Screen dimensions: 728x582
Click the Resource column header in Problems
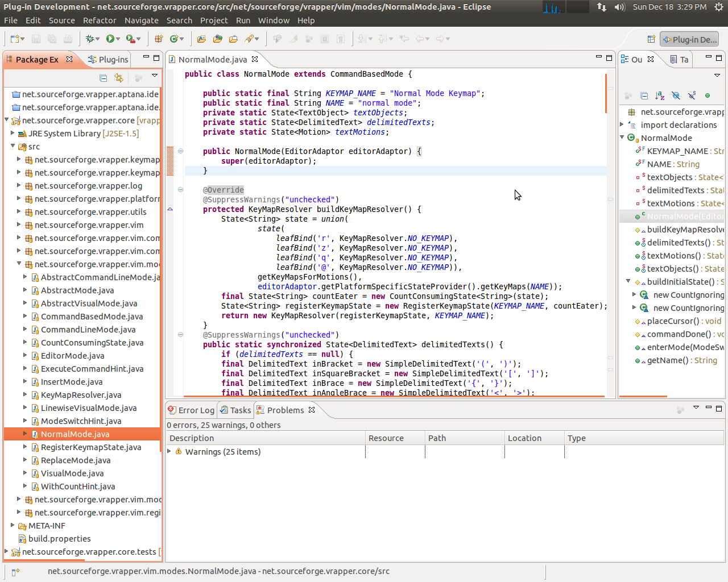click(x=386, y=438)
